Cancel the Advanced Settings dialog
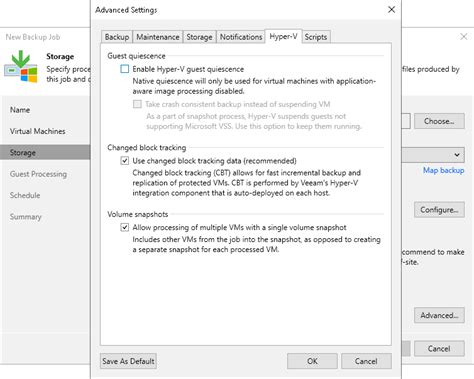 pos(366,361)
